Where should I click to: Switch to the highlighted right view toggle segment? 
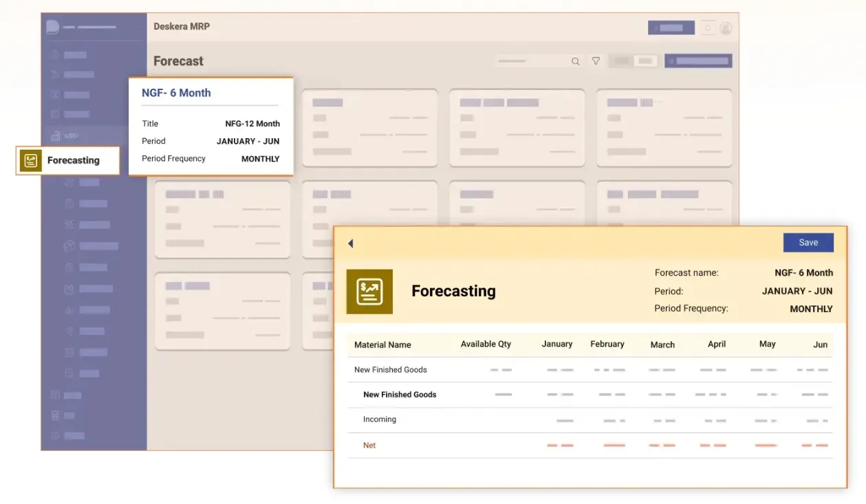[x=645, y=61]
